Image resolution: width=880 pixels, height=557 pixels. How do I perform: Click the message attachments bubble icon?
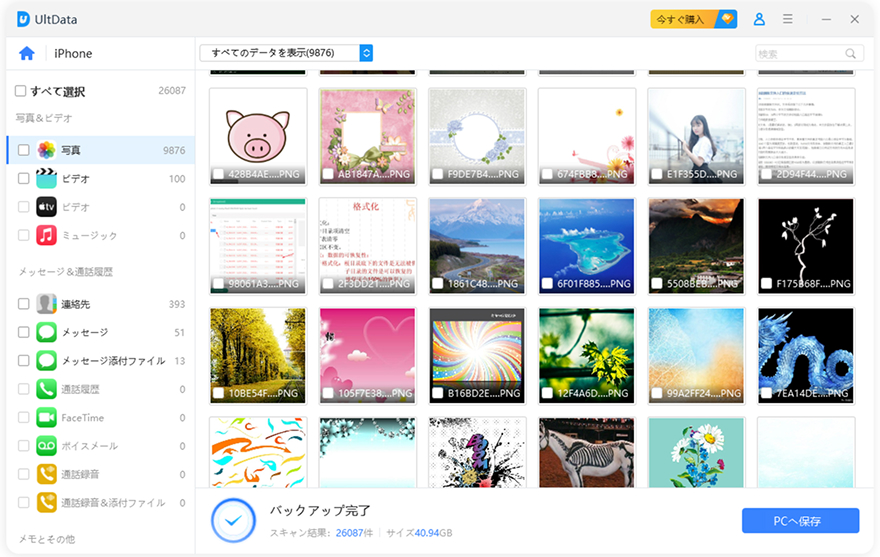pos(47,360)
